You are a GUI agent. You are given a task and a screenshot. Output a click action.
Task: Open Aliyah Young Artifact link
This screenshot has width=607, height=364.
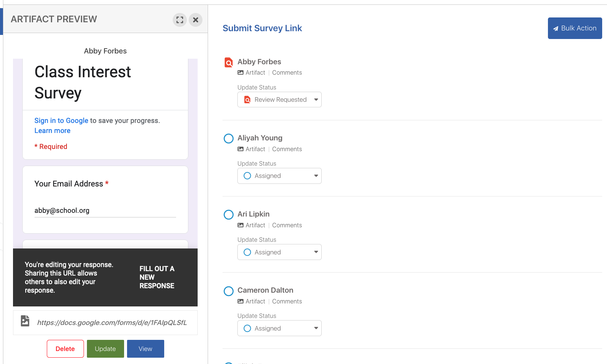(255, 149)
